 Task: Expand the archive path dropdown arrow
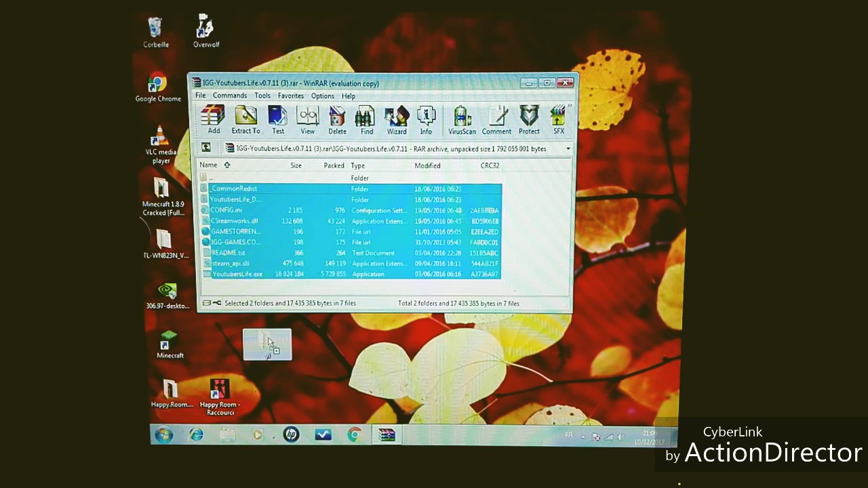568,148
